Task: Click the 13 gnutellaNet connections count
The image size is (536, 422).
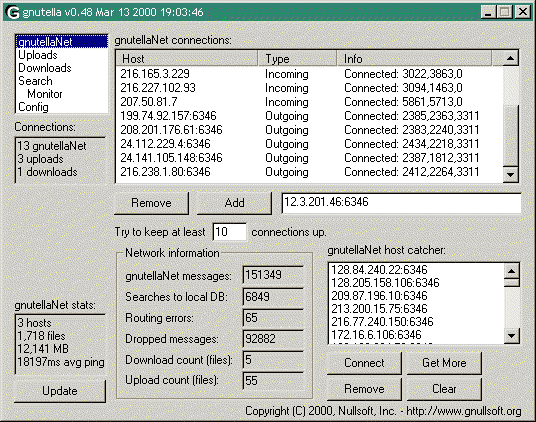Action: [52, 146]
